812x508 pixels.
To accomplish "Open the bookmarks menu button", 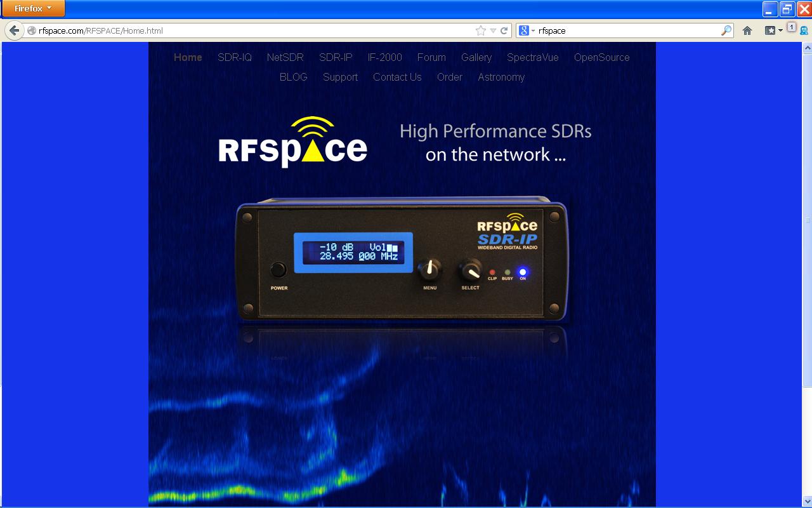I will 769,30.
